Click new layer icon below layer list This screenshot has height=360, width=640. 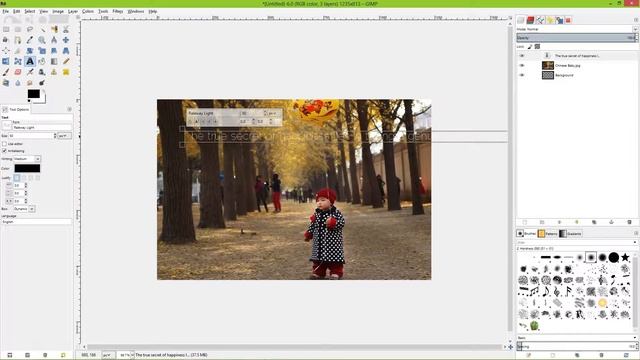pyautogui.click(x=525, y=222)
